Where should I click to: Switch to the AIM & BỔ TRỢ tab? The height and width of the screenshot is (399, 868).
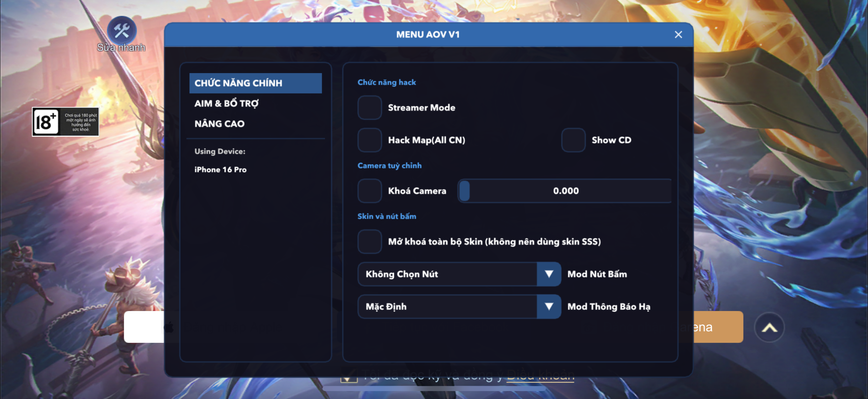226,103
